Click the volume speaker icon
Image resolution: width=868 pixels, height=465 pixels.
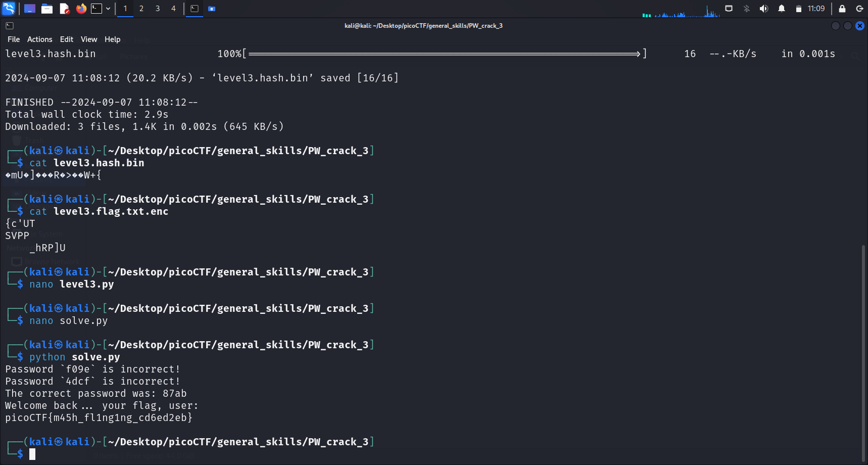pyautogui.click(x=764, y=9)
